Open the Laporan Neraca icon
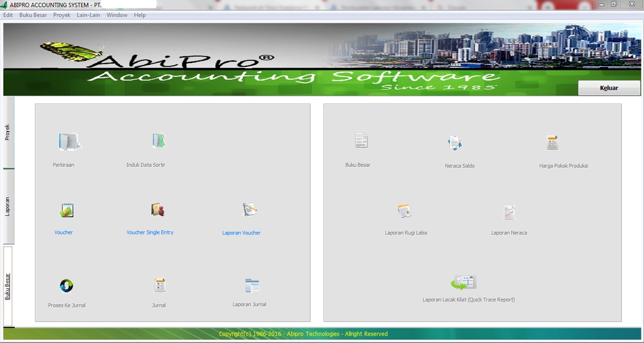This screenshot has width=644, height=343. click(509, 212)
